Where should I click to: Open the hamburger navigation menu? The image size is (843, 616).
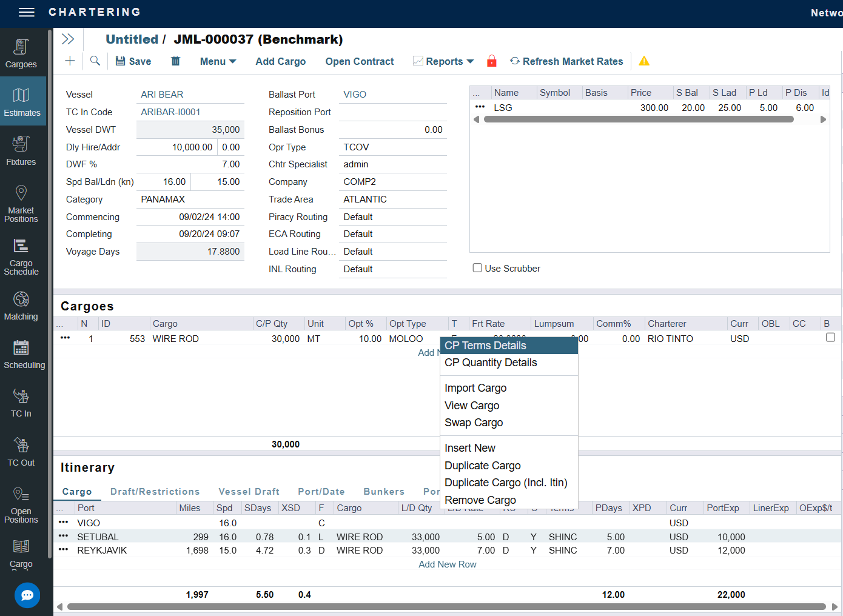coord(27,12)
